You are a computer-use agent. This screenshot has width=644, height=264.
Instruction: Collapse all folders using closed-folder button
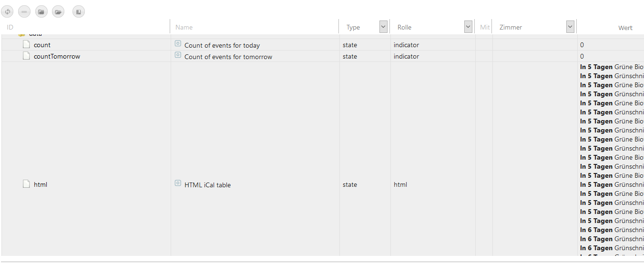click(41, 11)
